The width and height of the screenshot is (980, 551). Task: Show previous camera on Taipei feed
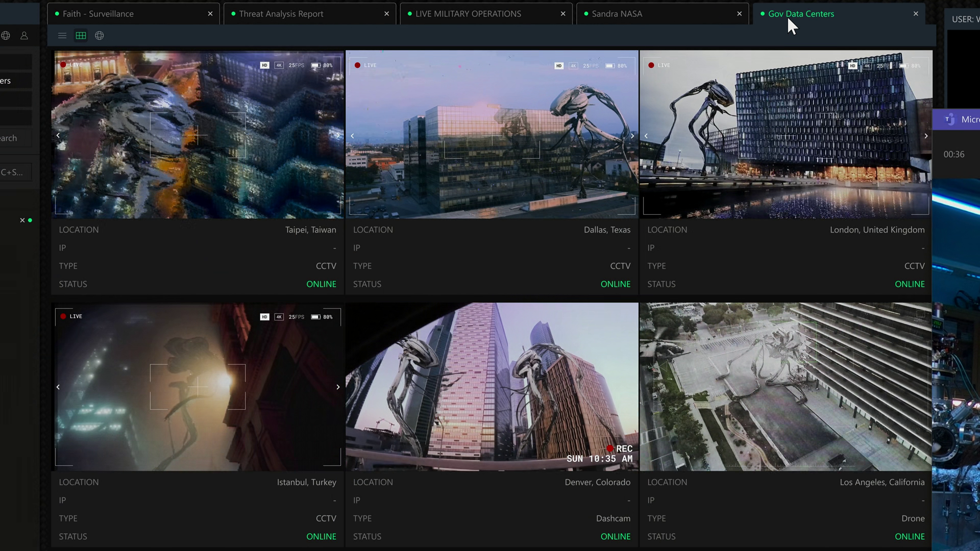point(58,136)
